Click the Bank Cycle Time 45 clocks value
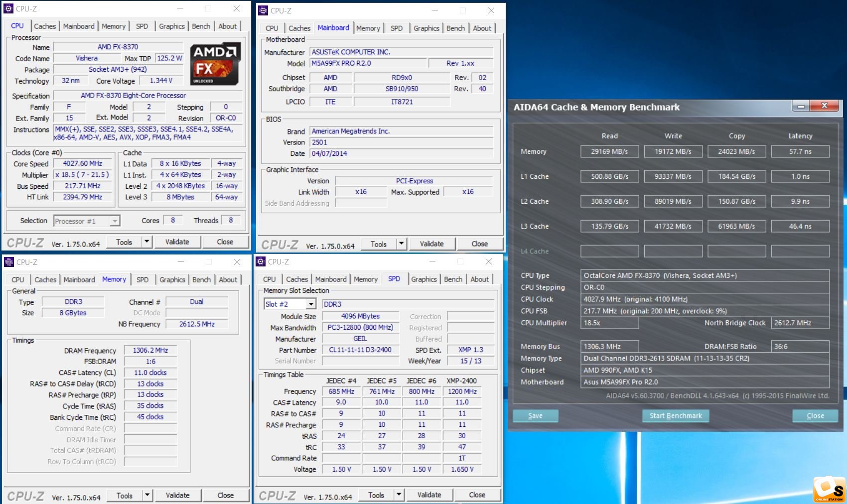Image resolution: width=847 pixels, height=504 pixels. coord(150,417)
